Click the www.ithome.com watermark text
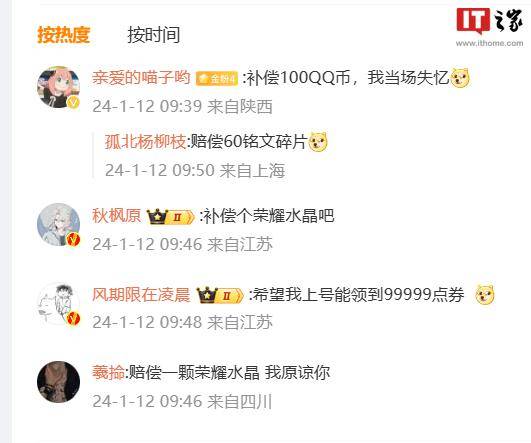Screen dimensions: 531x443 (x=489, y=43)
